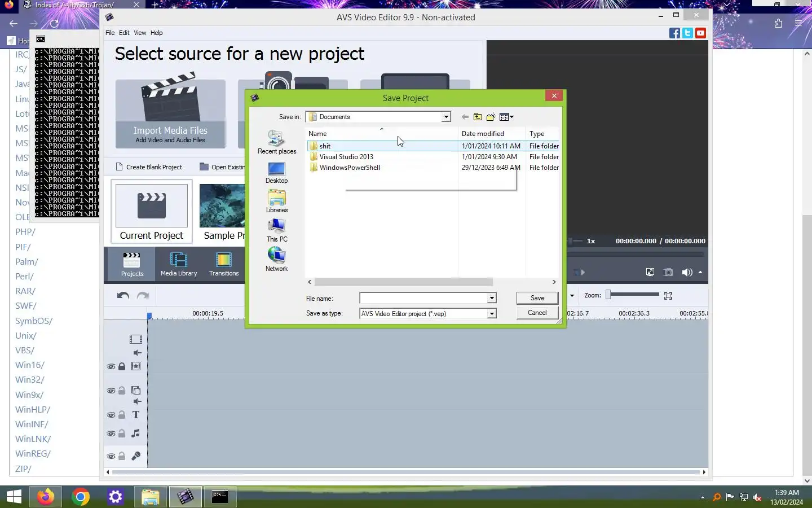This screenshot has width=812, height=508.
Task: Toggle lock on the video effects track
Action: (x=122, y=366)
